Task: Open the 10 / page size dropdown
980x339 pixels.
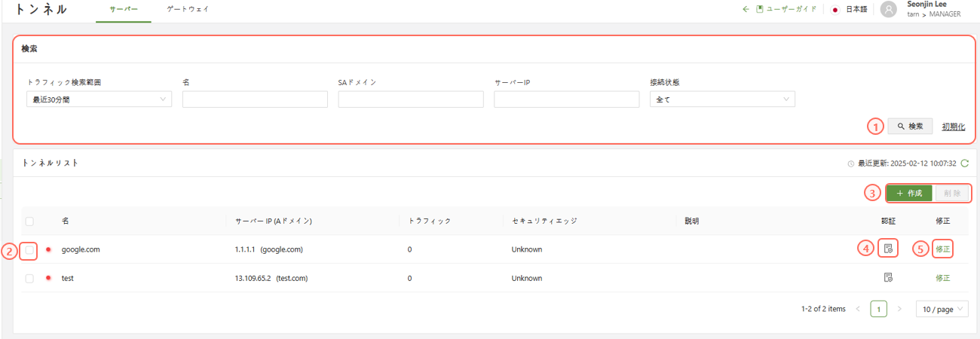Action: (942, 309)
